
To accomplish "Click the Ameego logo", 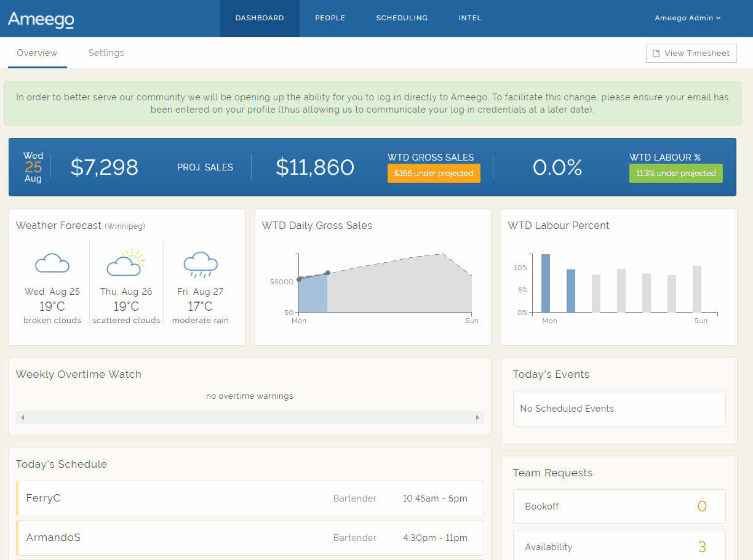I will pyautogui.click(x=41, y=19).
